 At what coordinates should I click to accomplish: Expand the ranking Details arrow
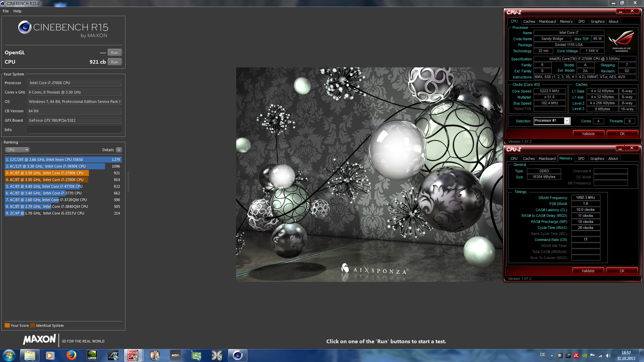tap(119, 150)
